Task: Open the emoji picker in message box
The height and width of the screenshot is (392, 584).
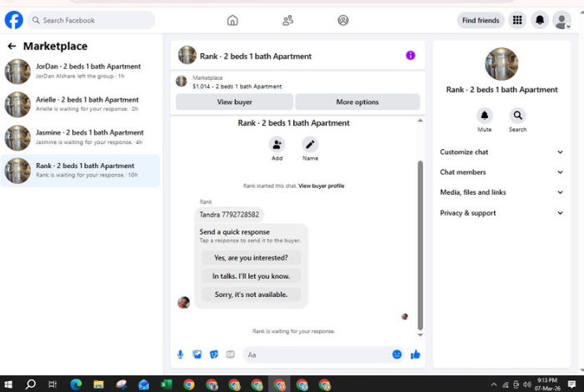Action: pos(397,355)
